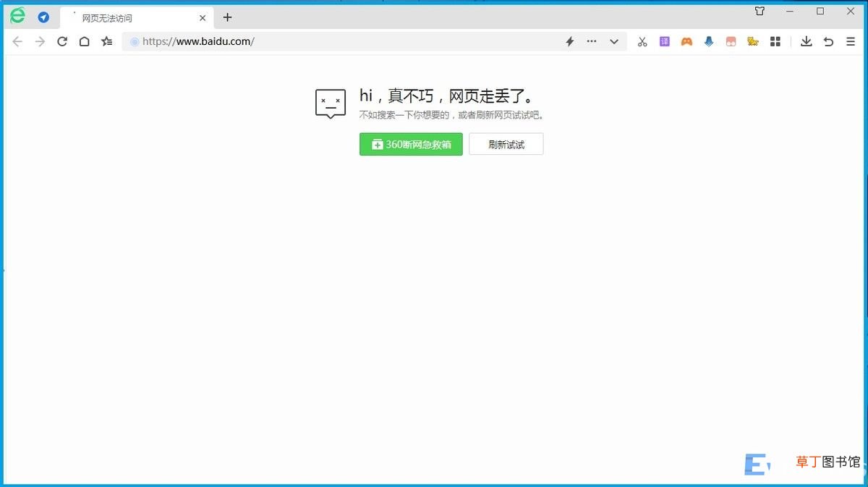Open the orange gamepad games icon
Screen dimensions: 868x487
(686, 41)
